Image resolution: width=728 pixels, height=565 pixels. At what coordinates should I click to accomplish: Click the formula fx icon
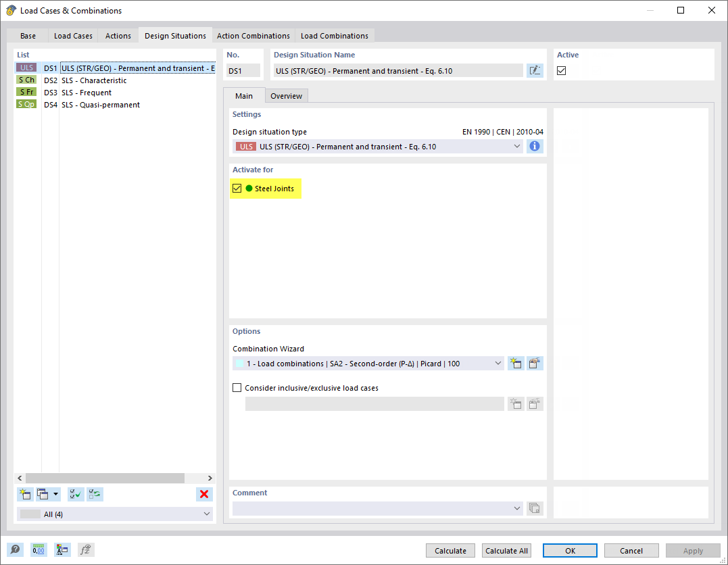(85, 550)
